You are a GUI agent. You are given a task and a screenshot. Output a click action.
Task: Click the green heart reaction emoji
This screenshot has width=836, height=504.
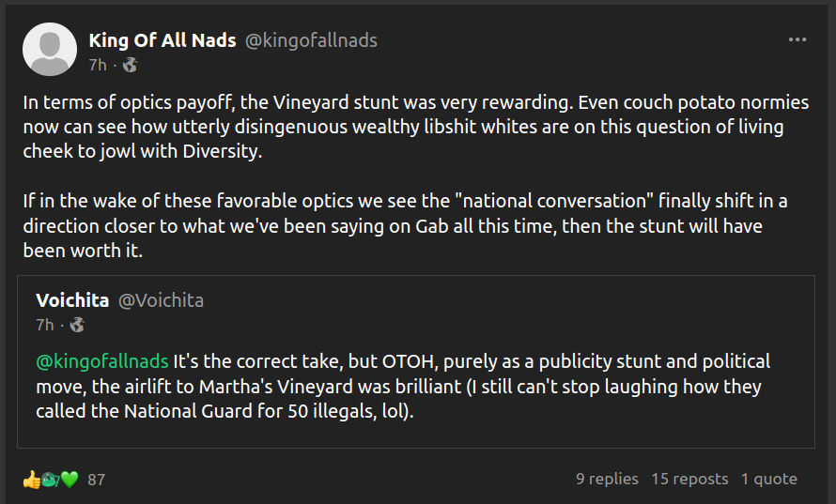click(x=70, y=480)
